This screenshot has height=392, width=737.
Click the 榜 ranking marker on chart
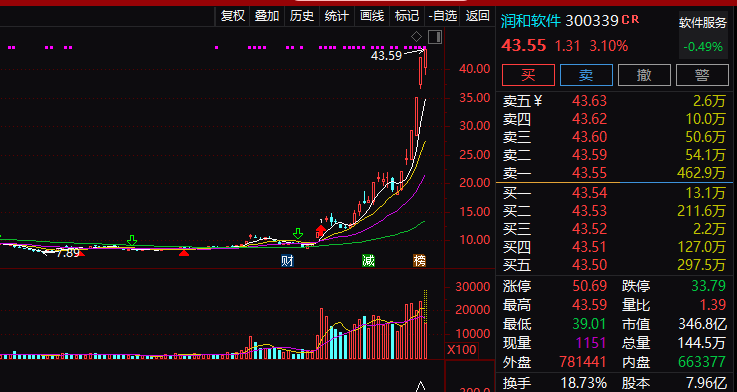coord(419,260)
